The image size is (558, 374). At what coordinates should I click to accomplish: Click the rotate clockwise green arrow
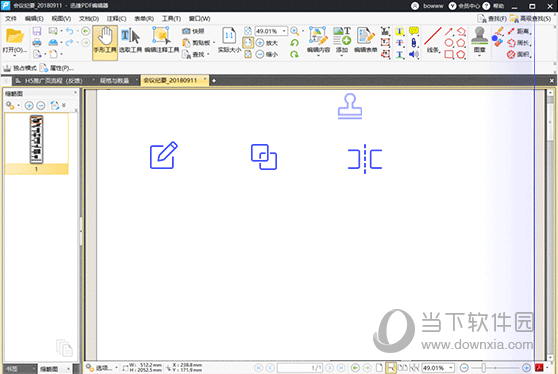[x=294, y=54]
